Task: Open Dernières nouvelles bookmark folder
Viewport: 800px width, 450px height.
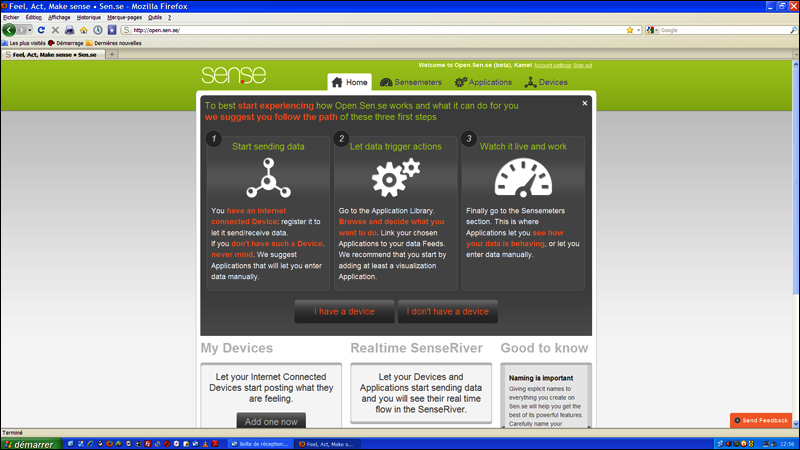Action: [114, 43]
